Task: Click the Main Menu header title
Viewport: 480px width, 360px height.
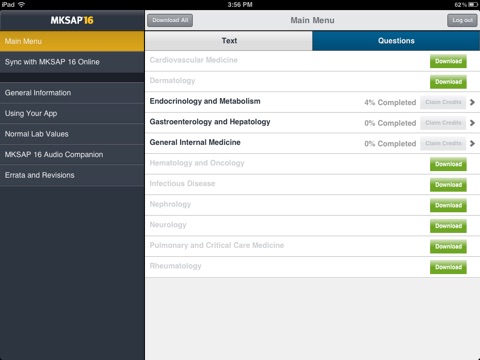Action: [312, 20]
